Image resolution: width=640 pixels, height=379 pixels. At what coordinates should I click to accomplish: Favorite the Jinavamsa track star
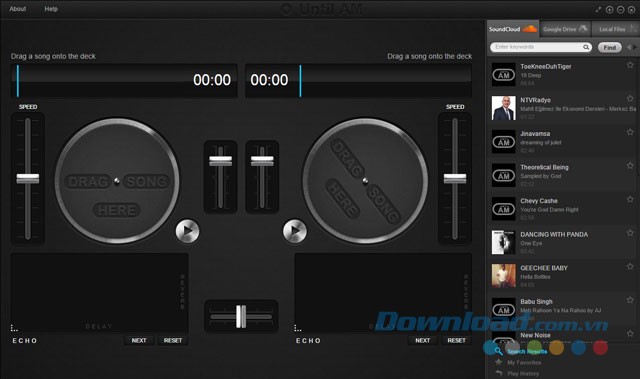pos(630,132)
